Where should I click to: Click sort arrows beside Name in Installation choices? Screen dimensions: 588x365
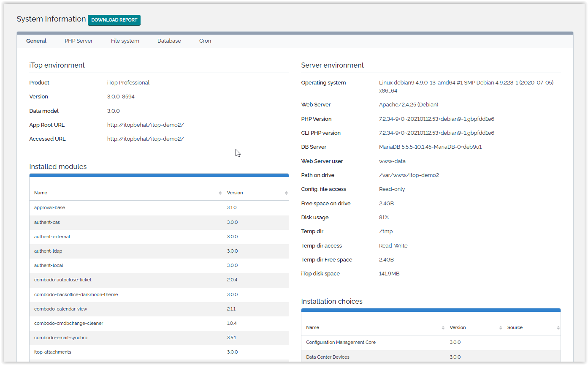tap(443, 328)
